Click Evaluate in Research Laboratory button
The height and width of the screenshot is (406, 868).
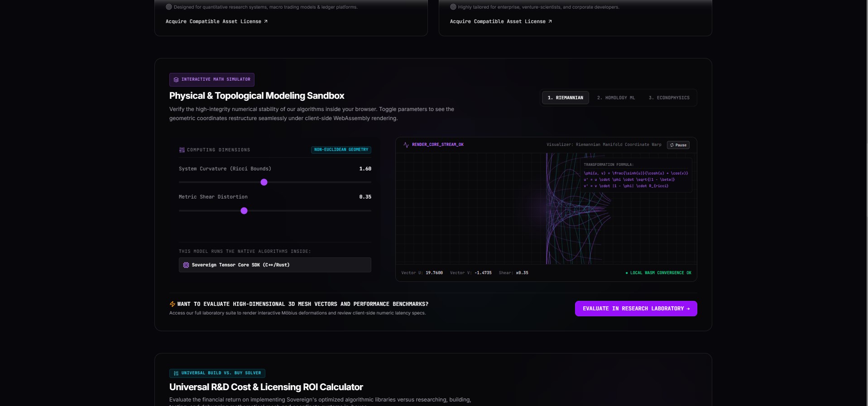coord(636,309)
